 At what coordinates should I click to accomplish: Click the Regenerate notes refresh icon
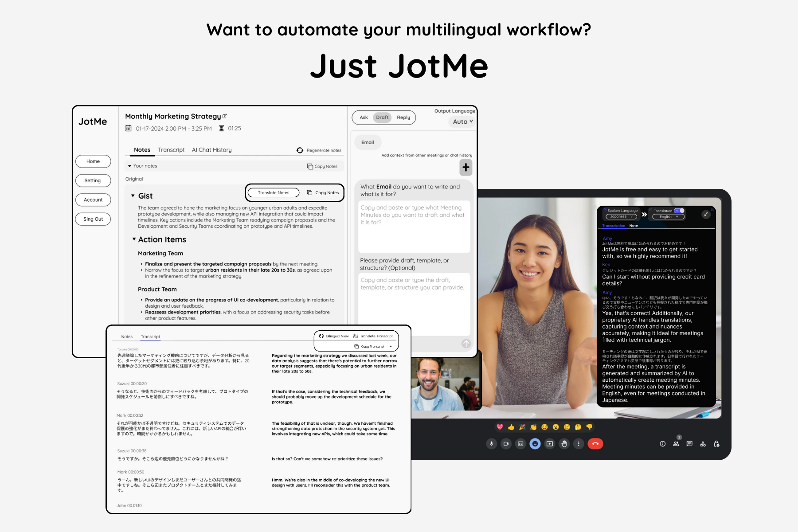(x=300, y=150)
